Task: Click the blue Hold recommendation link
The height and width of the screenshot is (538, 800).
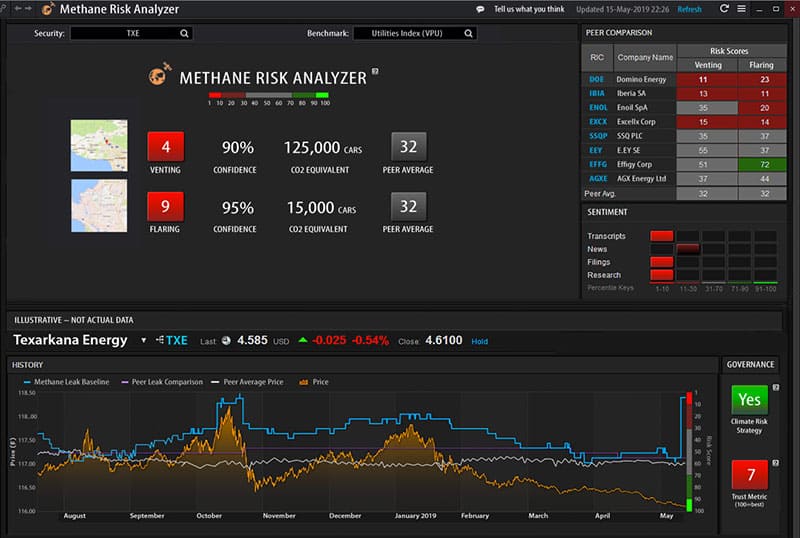Action: pyautogui.click(x=480, y=341)
